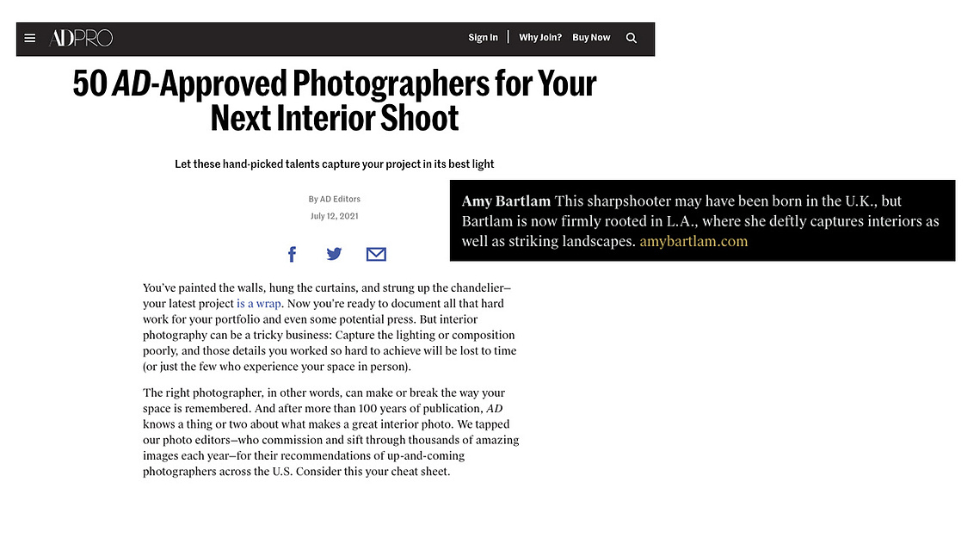Click the 'By AD Editors' byline

tap(335, 199)
